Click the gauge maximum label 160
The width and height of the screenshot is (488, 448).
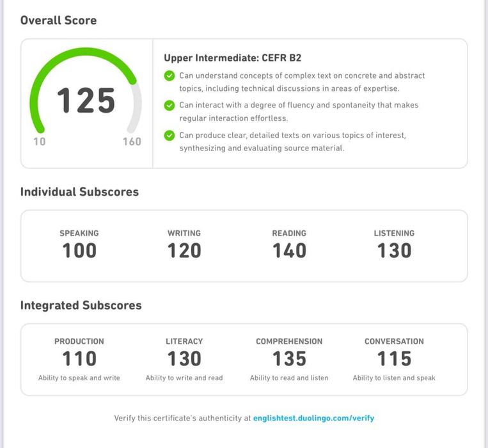tap(132, 141)
